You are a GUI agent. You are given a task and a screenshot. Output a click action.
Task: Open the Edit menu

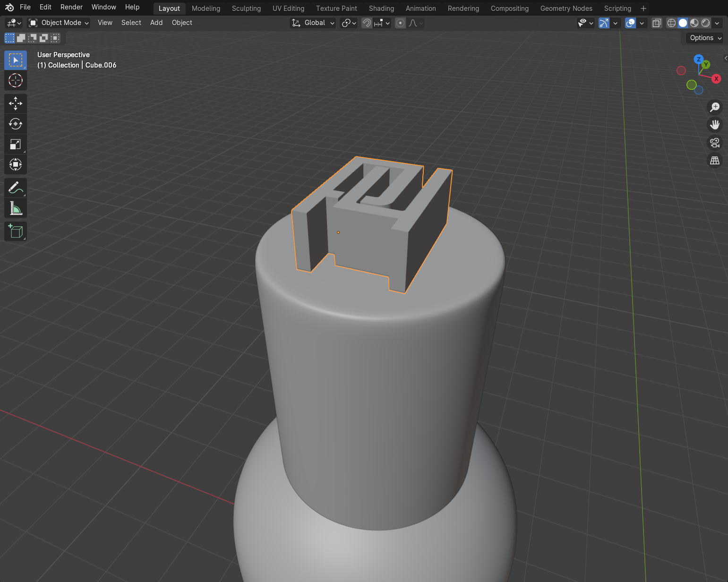[45, 7]
